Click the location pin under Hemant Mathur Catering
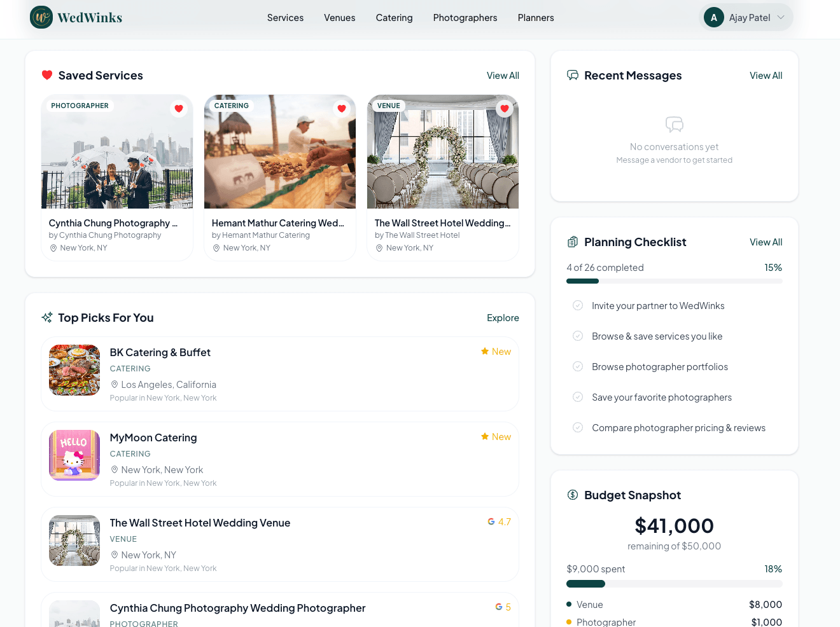Screen dimensions: 840x627 [216, 248]
